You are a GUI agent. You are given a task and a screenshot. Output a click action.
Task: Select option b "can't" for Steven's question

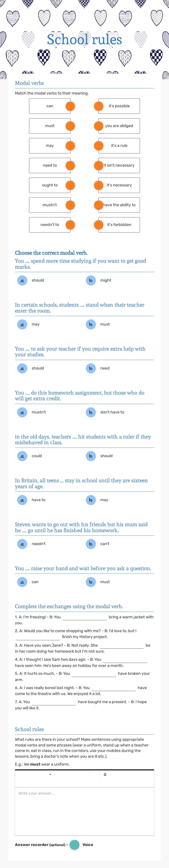coord(91,544)
